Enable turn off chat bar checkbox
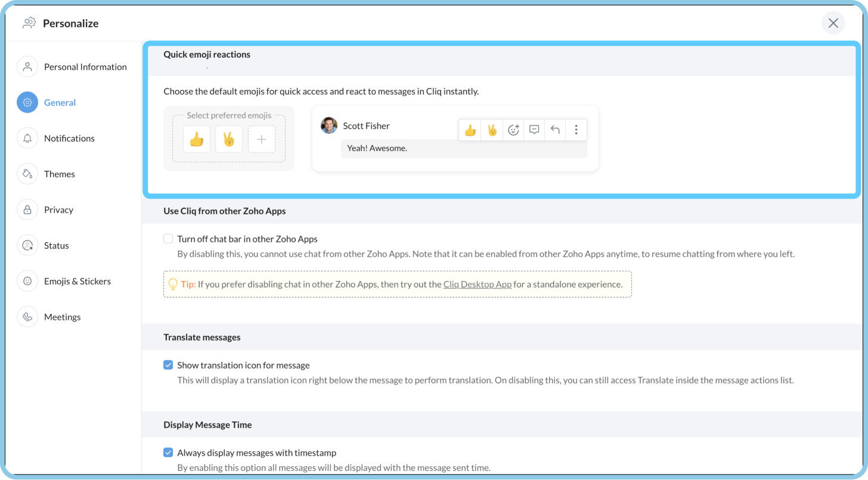868x480 pixels. pos(168,238)
